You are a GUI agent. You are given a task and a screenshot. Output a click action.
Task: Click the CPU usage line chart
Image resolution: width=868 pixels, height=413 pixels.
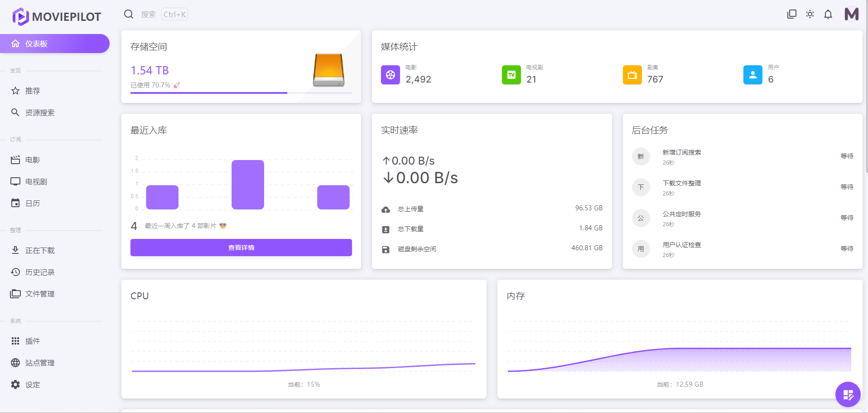[304, 346]
